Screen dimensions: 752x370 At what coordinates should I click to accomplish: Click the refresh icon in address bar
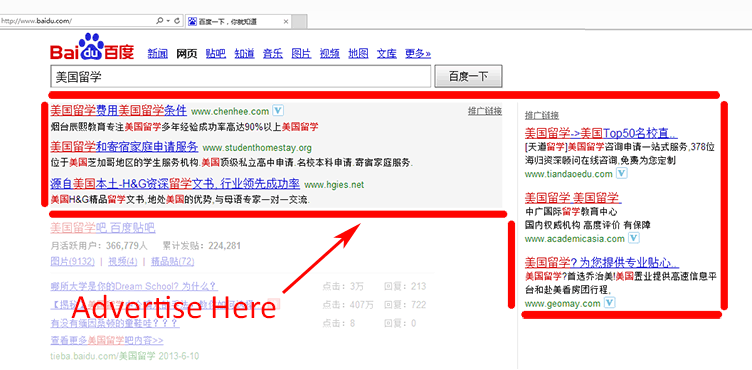pos(177,21)
